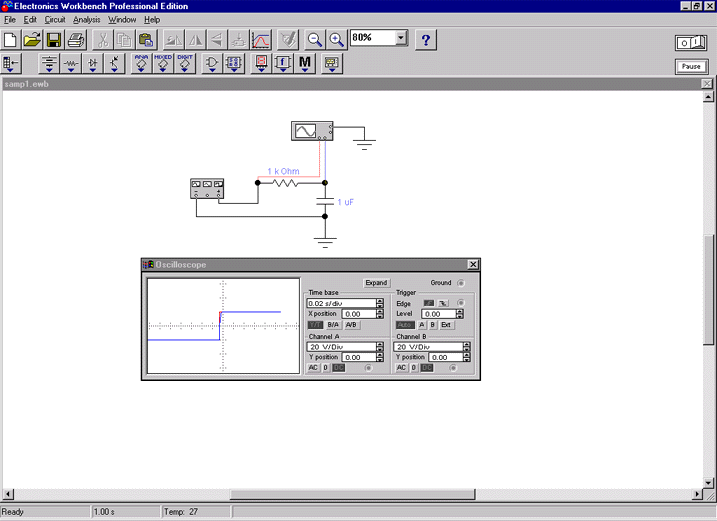
Task: Open the Logic Gates parts bin
Action: (x=212, y=63)
